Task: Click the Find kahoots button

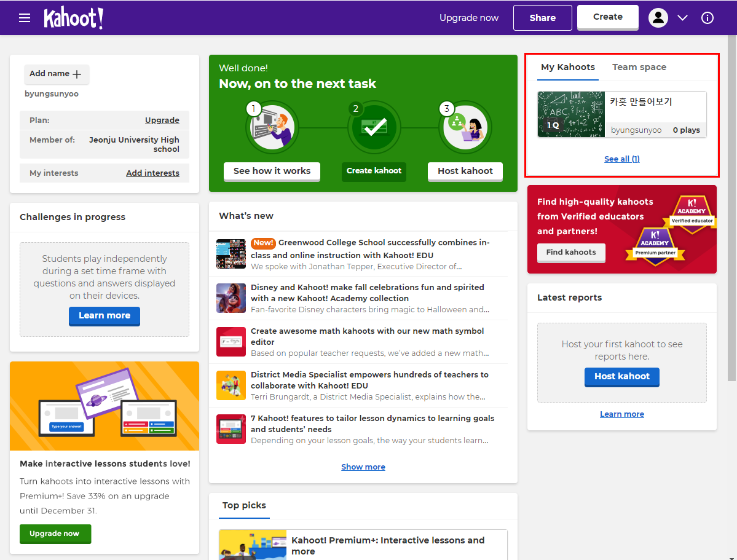Action: pos(571,253)
